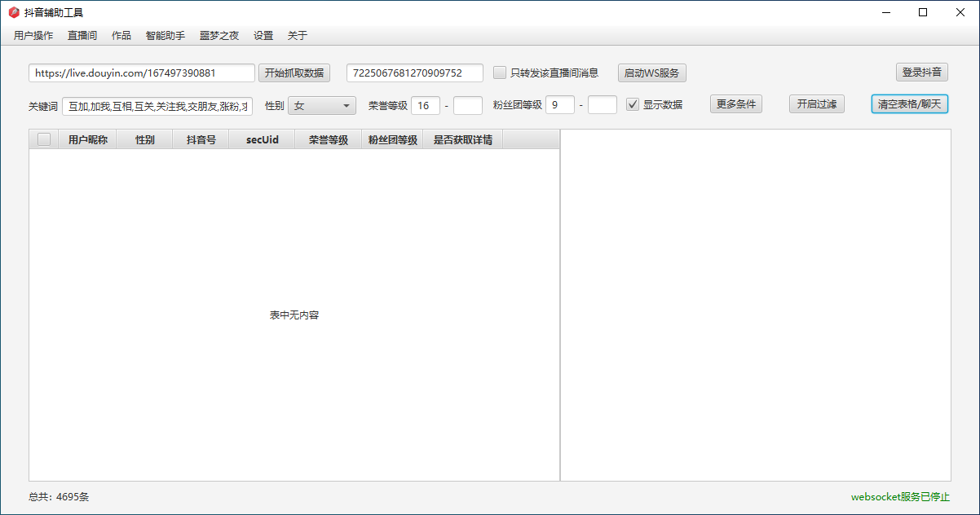This screenshot has width=980, height=515.
Task: Open the 用户操作 menu
Action: [33, 36]
